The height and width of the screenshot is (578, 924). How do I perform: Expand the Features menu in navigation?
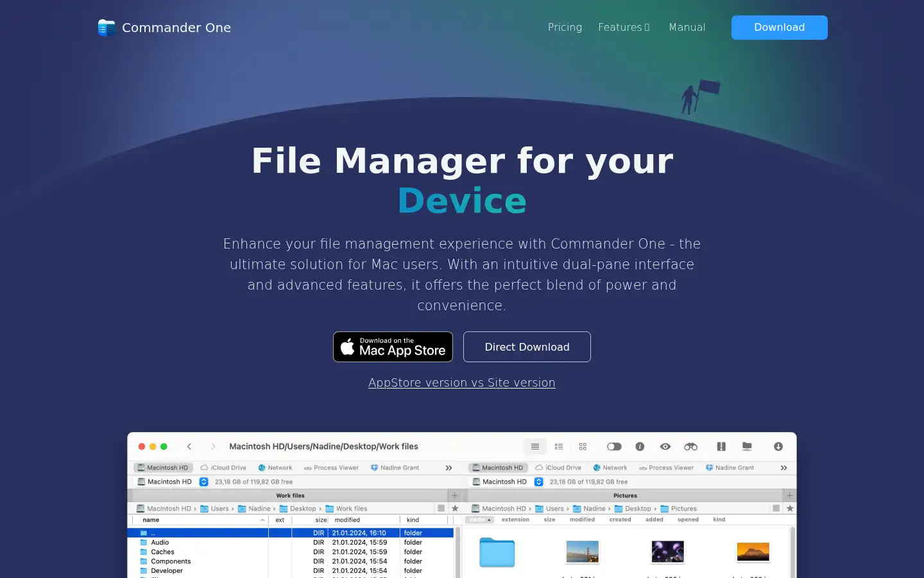(624, 27)
